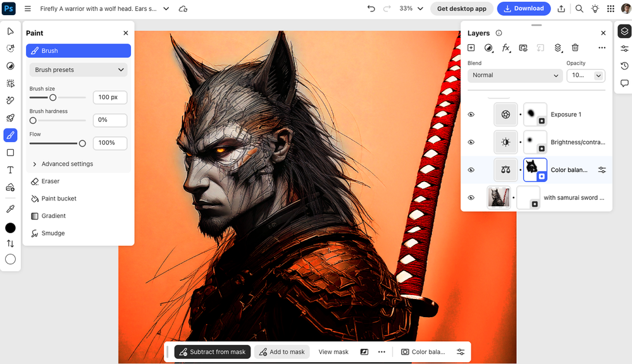Screen dimensions: 632x364
Task: Open the History panel icon
Action: pyautogui.click(x=624, y=66)
